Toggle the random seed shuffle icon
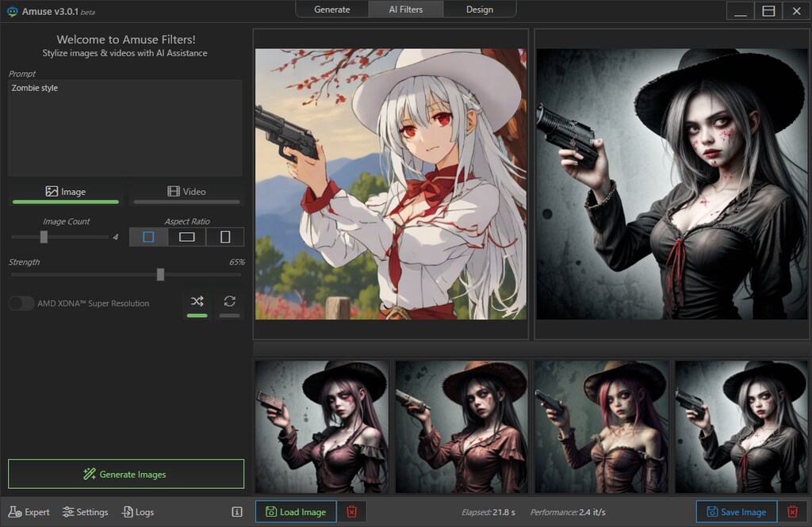The width and height of the screenshot is (812, 527). point(197,301)
